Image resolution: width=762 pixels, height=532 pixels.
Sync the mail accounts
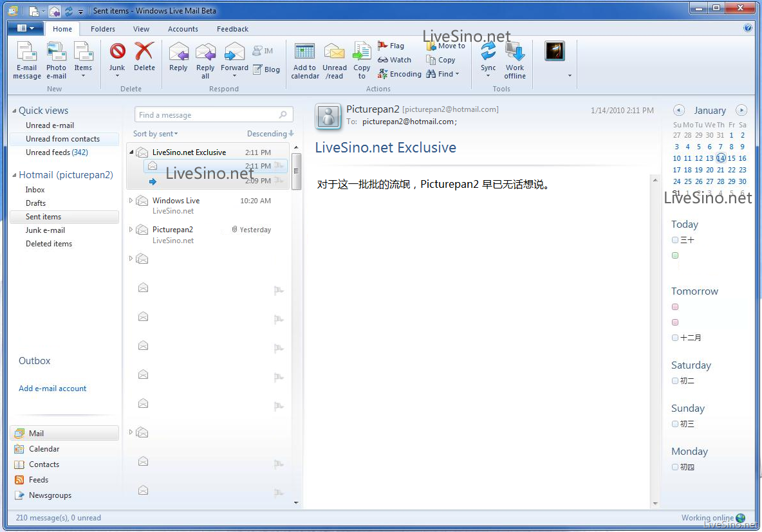[488, 60]
